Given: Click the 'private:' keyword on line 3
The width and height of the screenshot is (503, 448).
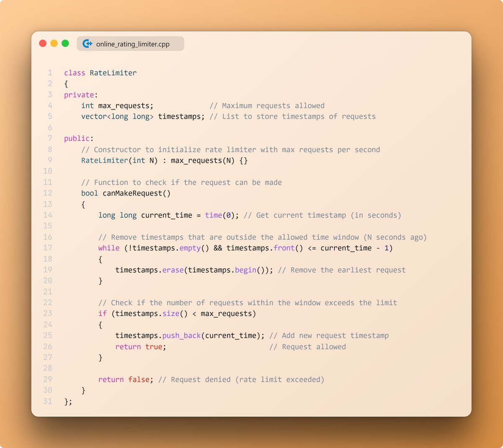Looking at the screenshot, I should click(x=81, y=95).
